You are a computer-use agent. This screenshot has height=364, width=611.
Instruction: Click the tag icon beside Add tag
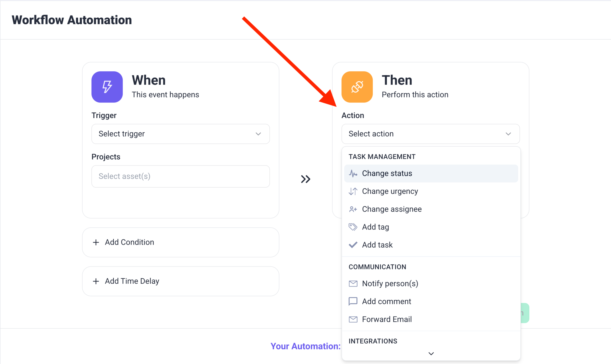point(353,227)
